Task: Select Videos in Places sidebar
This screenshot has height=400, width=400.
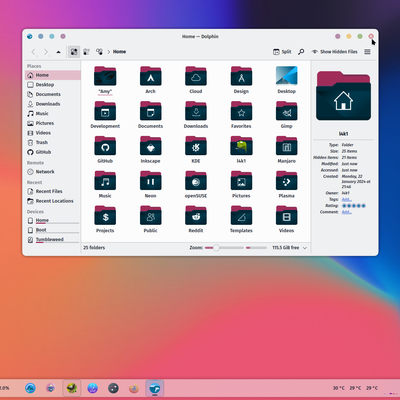Action: click(x=53, y=133)
